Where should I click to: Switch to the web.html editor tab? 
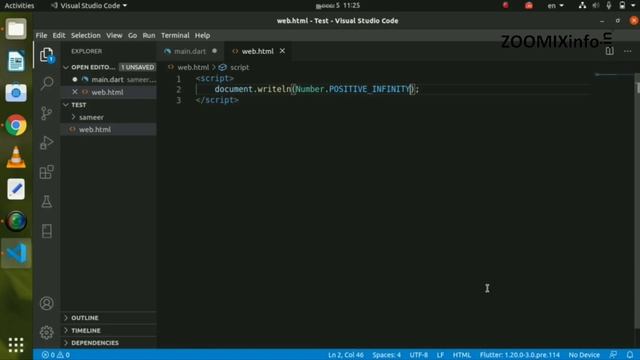pos(257,51)
